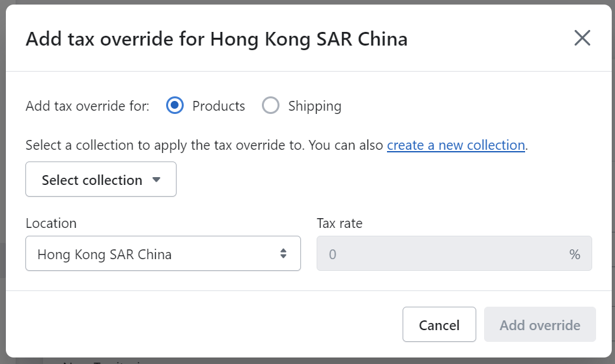Focus the Tax rate input field
Screen dimensions: 615x364
point(454,253)
